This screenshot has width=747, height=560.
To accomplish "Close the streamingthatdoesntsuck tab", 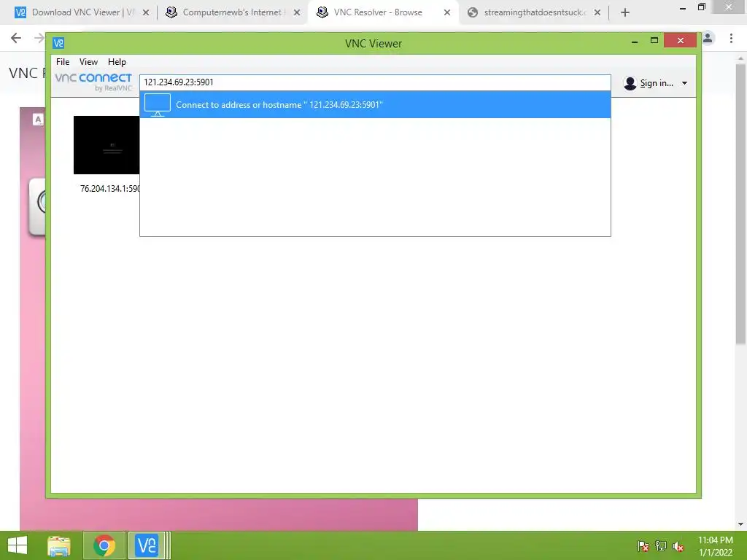I will tap(597, 12).
